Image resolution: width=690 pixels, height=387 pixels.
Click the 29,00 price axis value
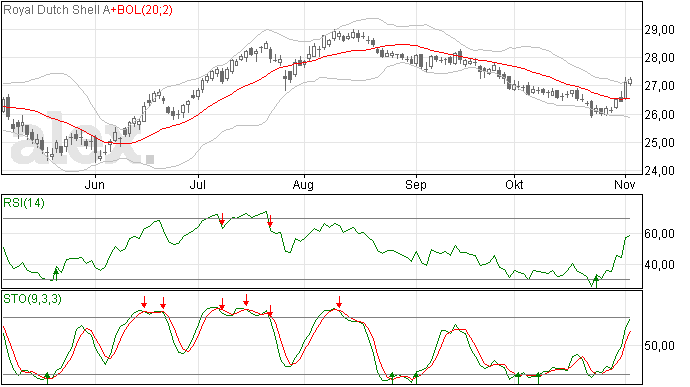click(x=660, y=30)
